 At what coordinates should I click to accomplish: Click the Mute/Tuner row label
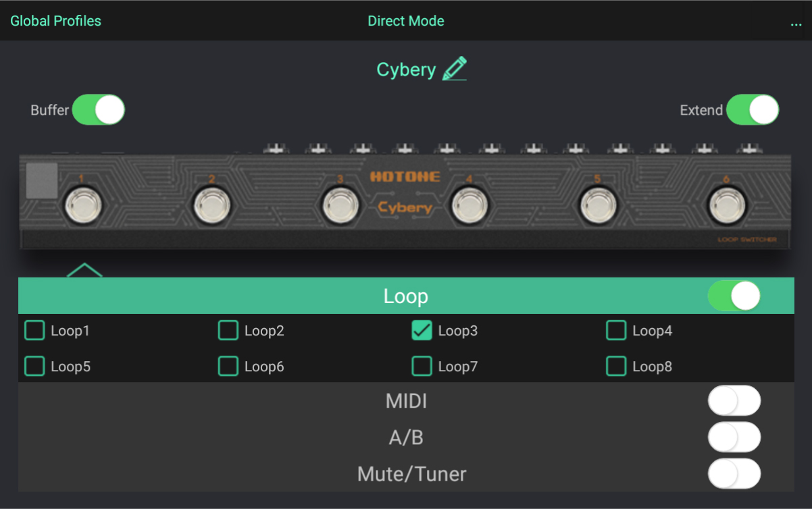pos(412,474)
